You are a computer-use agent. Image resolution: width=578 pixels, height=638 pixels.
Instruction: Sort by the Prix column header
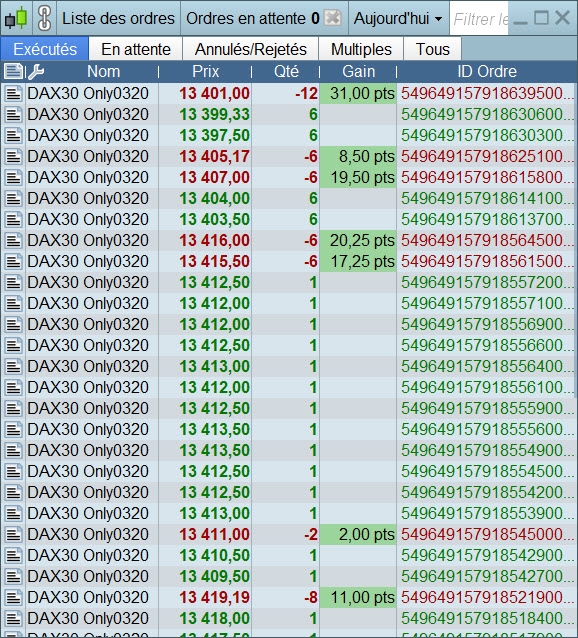coord(205,72)
